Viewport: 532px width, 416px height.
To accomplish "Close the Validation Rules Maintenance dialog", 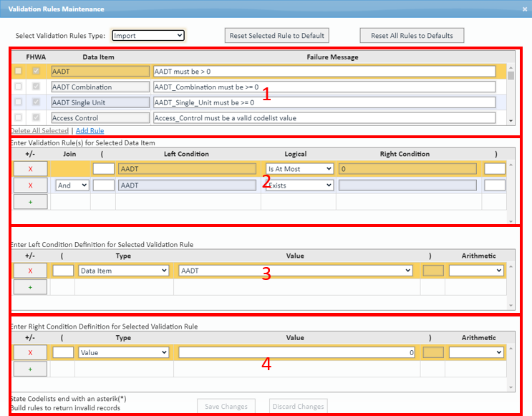I will coord(523,9).
